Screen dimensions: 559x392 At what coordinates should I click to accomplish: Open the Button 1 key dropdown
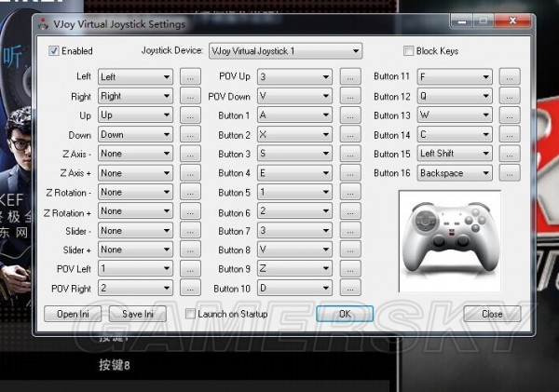(x=294, y=115)
